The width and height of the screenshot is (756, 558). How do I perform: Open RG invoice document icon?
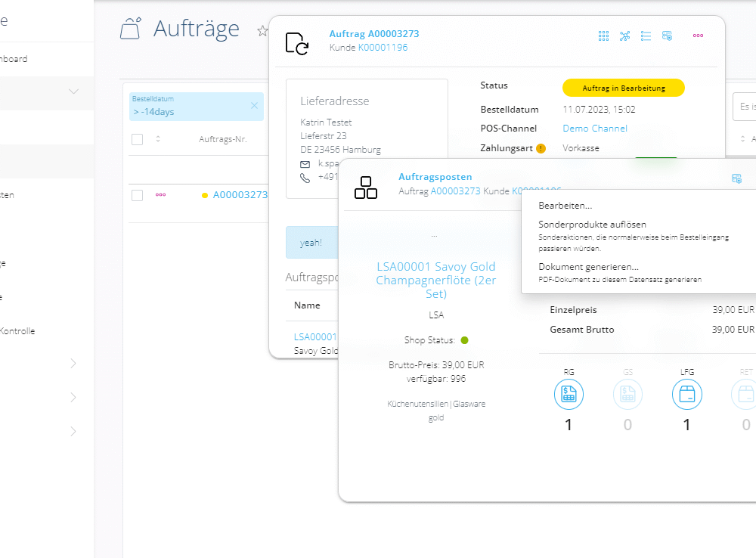pos(569,395)
